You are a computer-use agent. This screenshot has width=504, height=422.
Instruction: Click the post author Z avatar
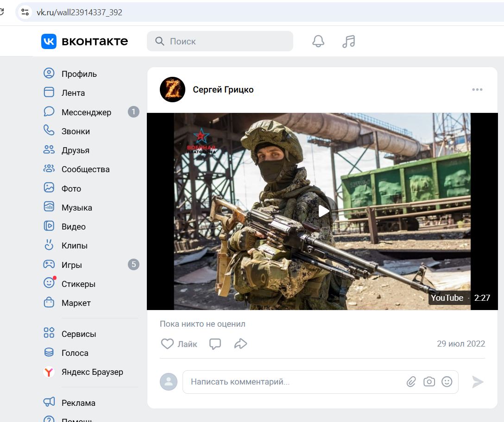(x=172, y=89)
